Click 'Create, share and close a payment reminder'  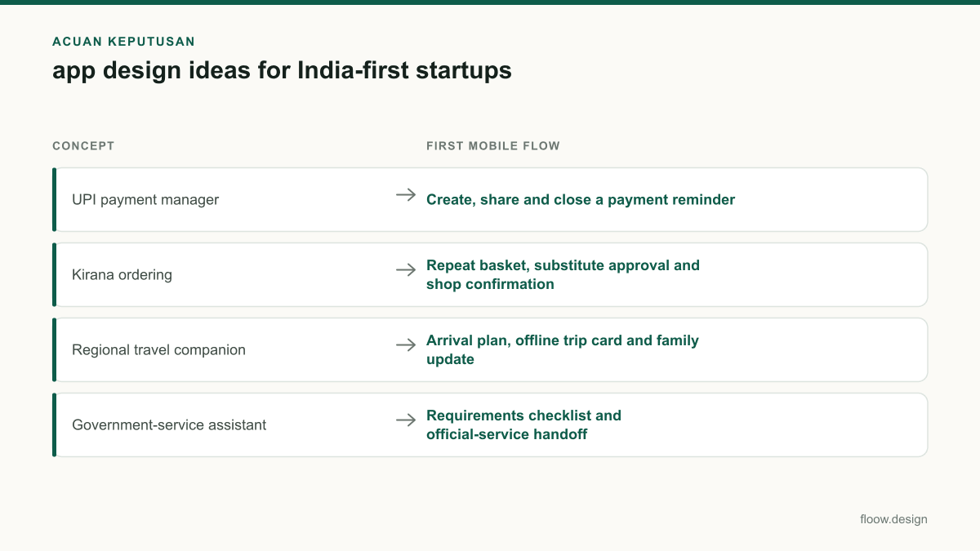581,200
